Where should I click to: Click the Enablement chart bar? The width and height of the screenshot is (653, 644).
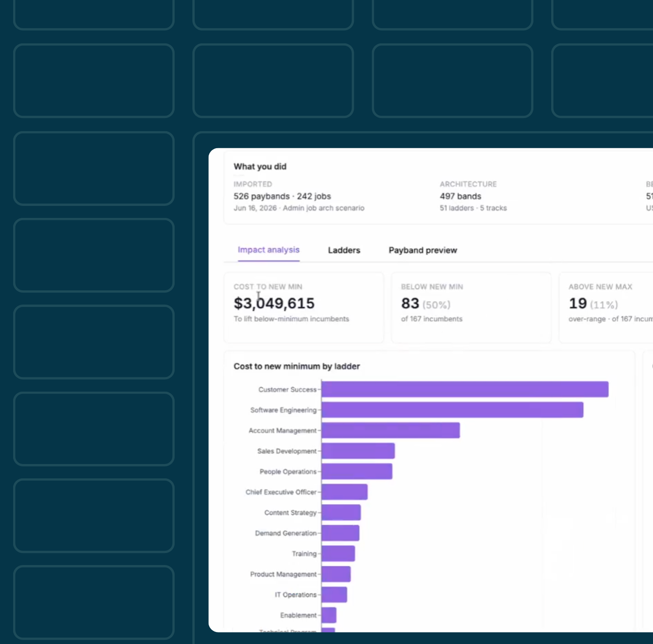pos(329,615)
